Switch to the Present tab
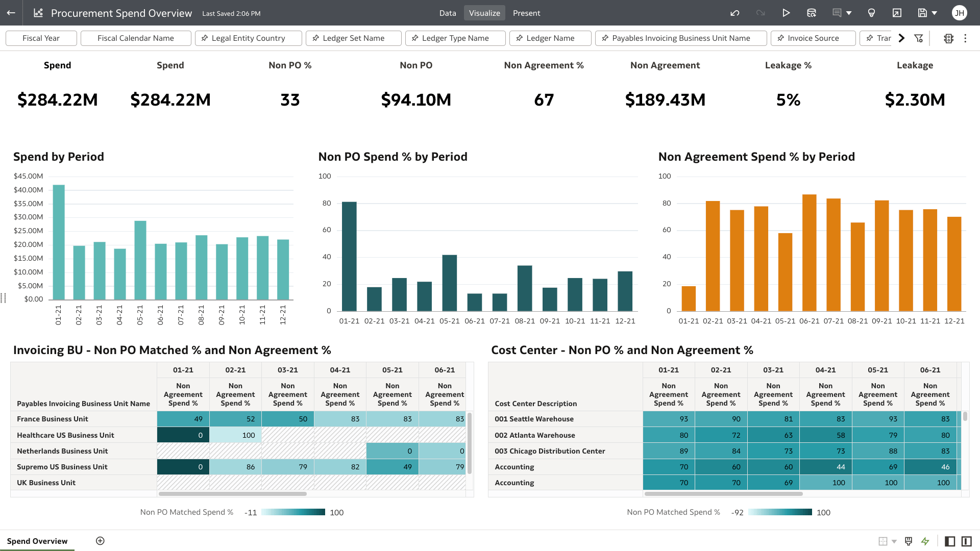 click(x=526, y=13)
